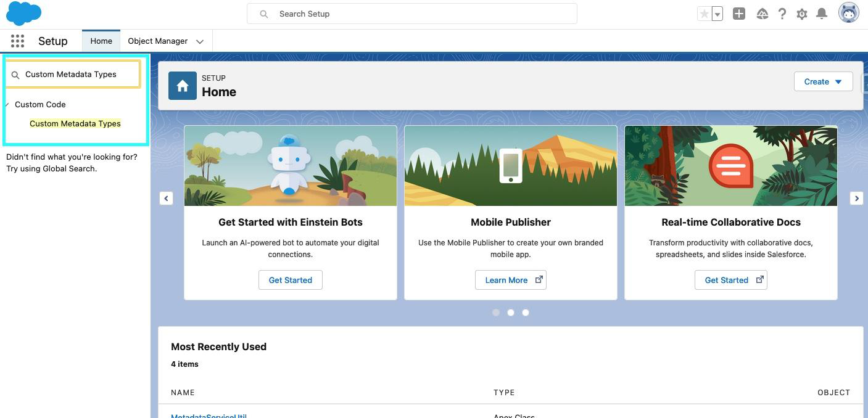Click the Most Recently Used heading
This screenshot has width=868, height=418.
218,346
